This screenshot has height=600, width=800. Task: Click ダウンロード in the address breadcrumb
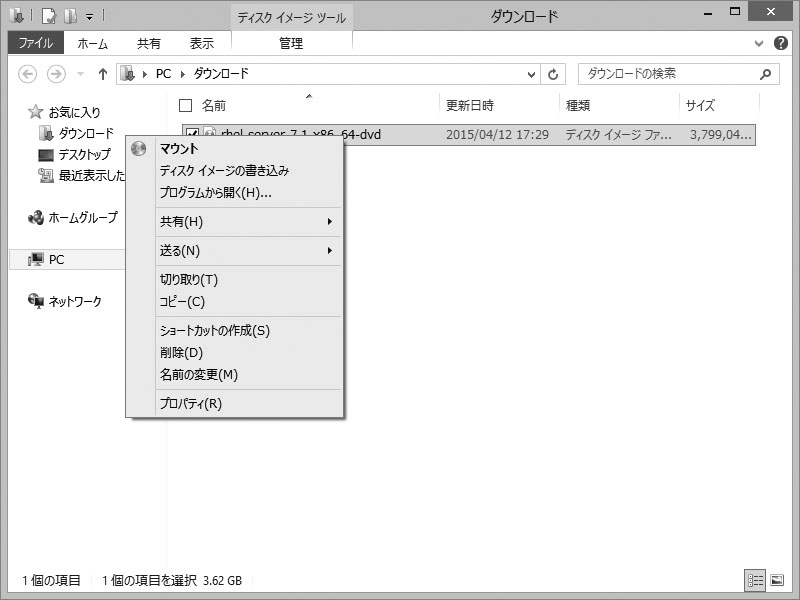click(x=221, y=74)
